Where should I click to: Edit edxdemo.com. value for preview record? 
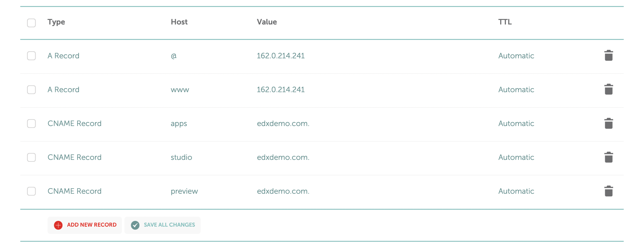(283, 191)
